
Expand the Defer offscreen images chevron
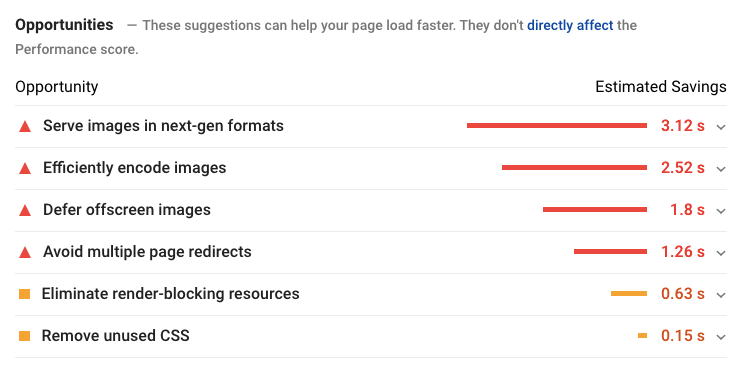[721, 211]
